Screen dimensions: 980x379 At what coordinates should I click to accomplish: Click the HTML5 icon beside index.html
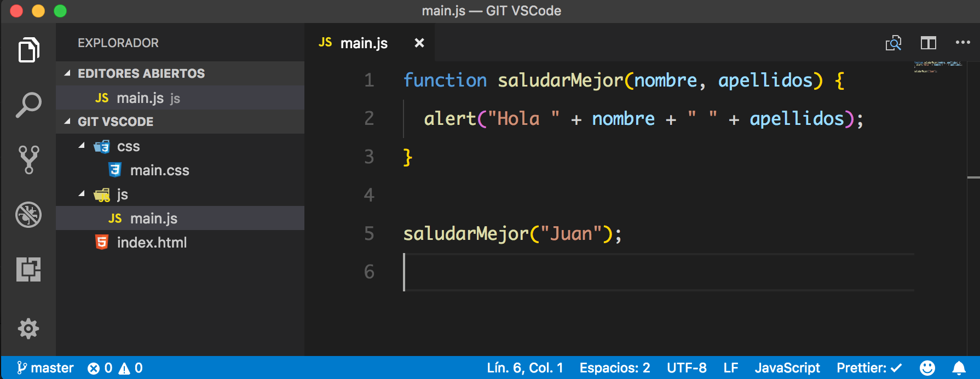(x=102, y=242)
